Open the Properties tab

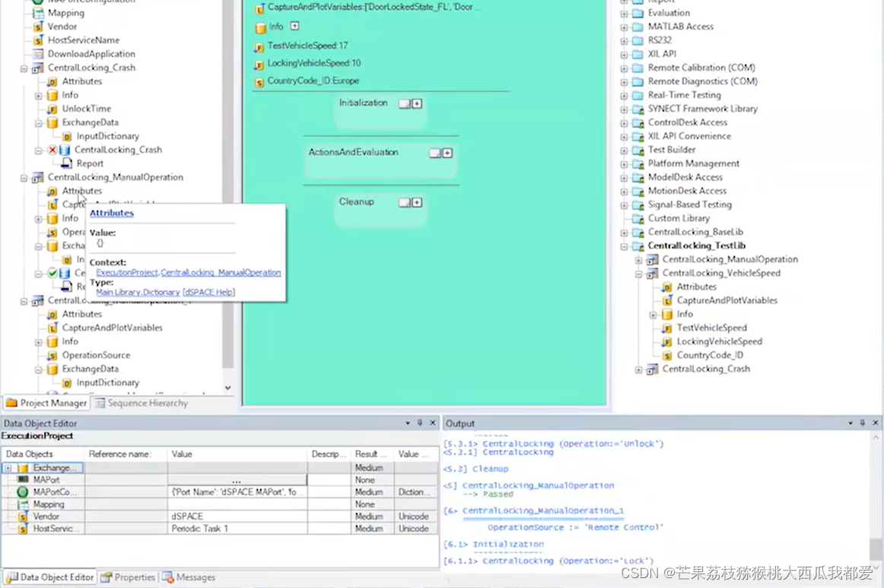(128, 577)
